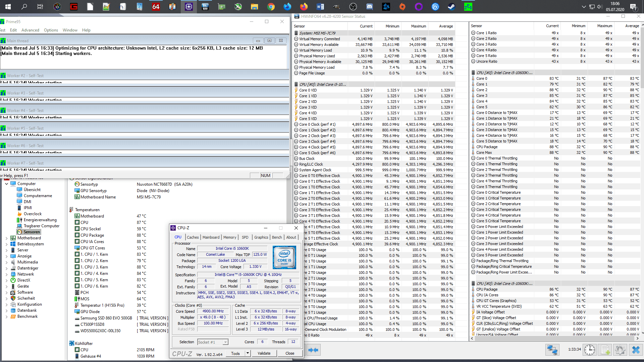Viewport: 644px width, 362px height.
Task: Open Windows Start menu
Action: click(8, 7)
